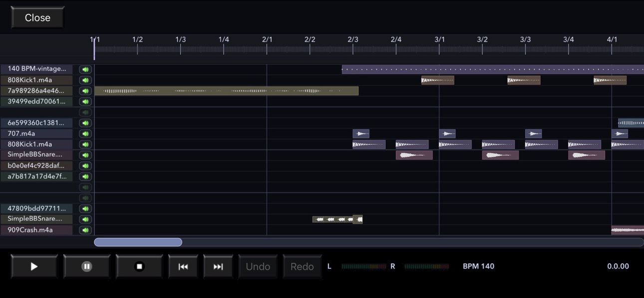The image size is (644, 298).
Task: Pause playback with the Pause button
Action: click(x=86, y=266)
